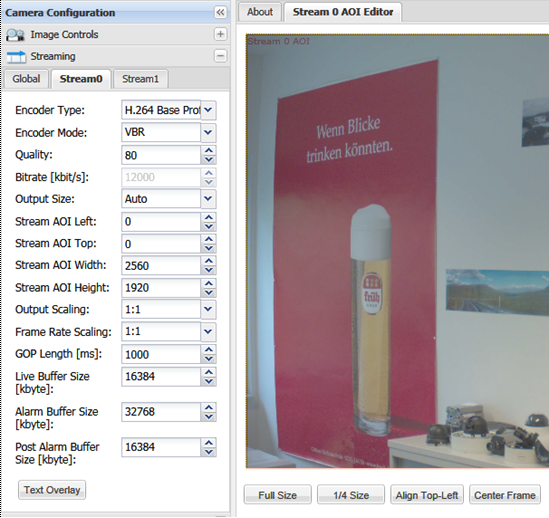Click the Quality input field
This screenshot has width=549, height=518.
click(x=161, y=155)
